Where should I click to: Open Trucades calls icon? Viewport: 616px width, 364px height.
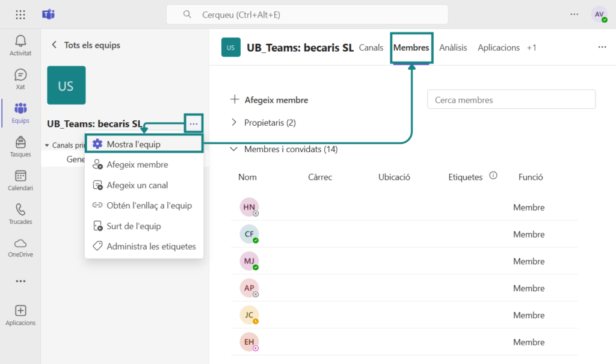(x=20, y=210)
